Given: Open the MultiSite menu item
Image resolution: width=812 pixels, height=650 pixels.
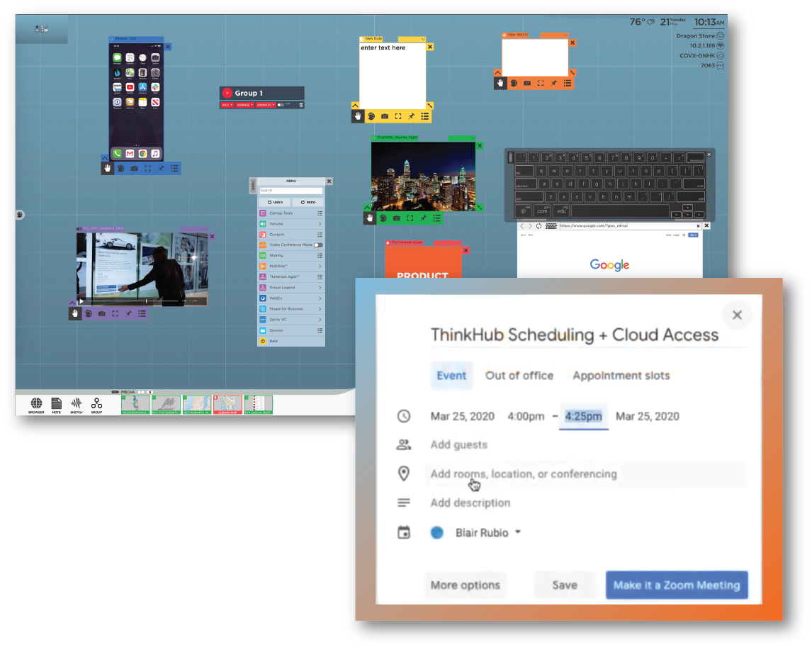Looking at the screenshot, I should click(291, 267).
